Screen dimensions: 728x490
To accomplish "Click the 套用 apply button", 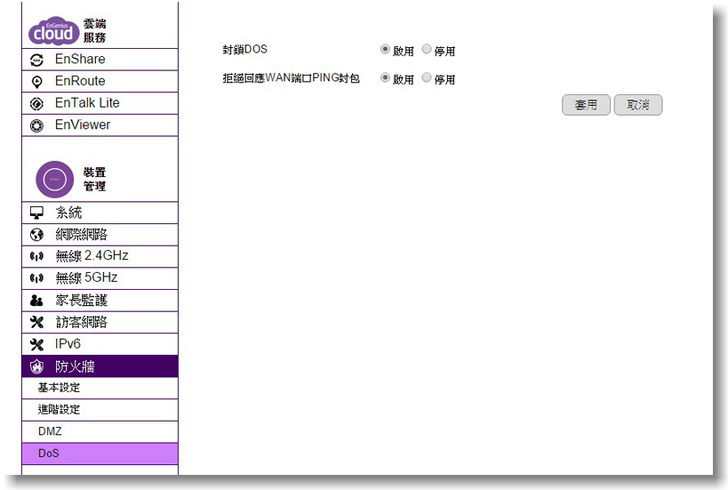I will [x=586, y=105].
